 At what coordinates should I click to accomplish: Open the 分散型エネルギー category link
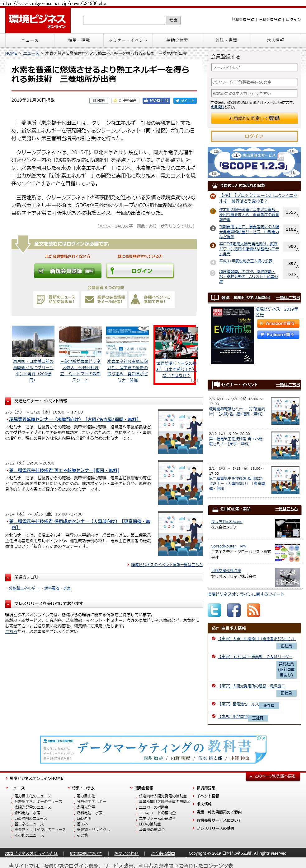point(24,588)
